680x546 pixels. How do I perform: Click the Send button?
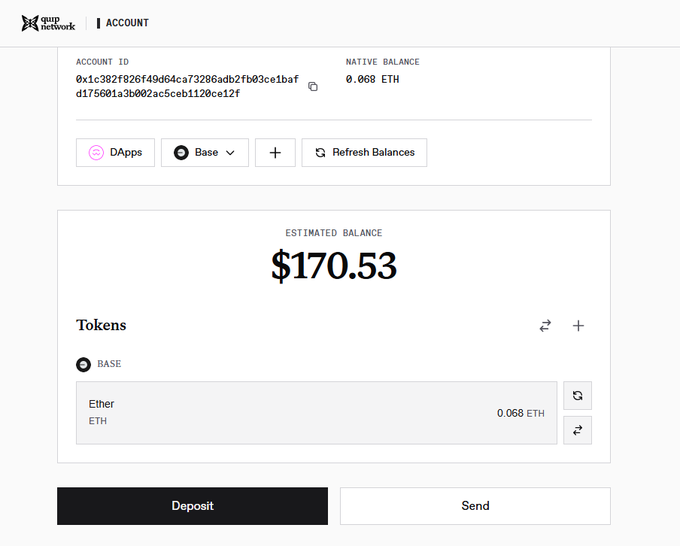[475, 506]
